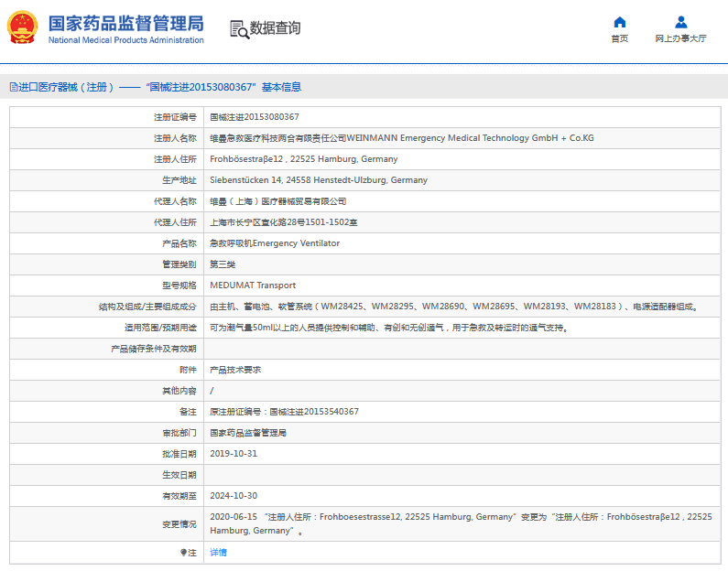Image resolution: width=728 pixels, height=571 pixels.
Task: Click the 数据查询 label
Action: coord(275,28)
